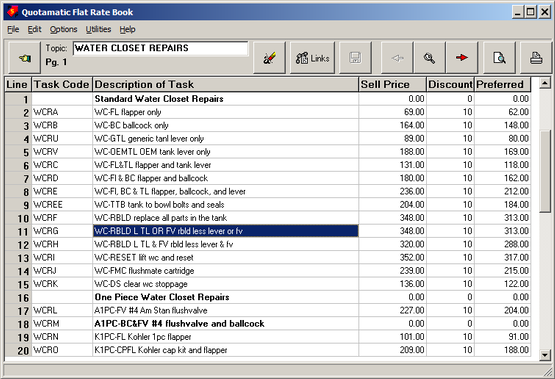Open the File menu
This screenshot has width=555, height=379.
tap(13, 29)
